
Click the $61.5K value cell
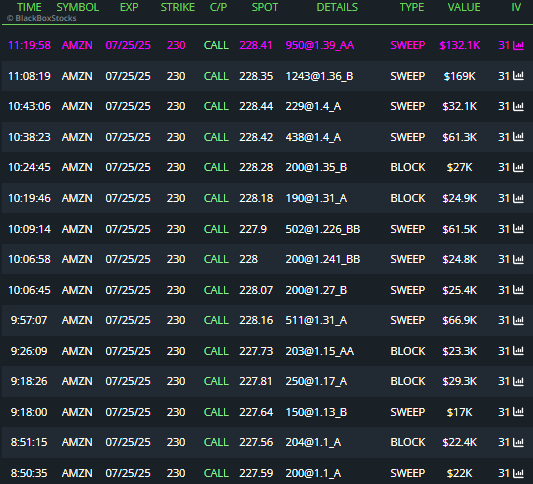(x=460, y=229)
